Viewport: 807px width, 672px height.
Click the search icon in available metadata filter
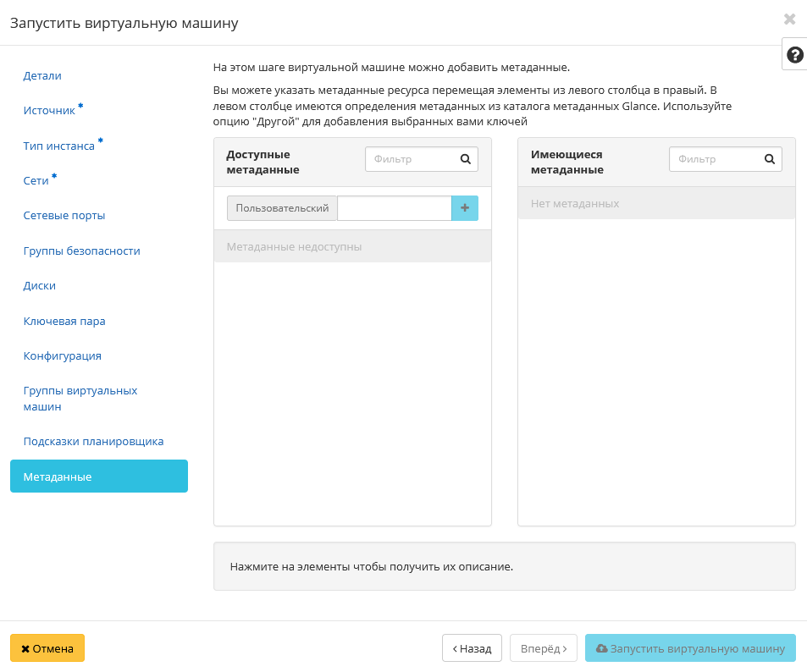pos(465,159)
